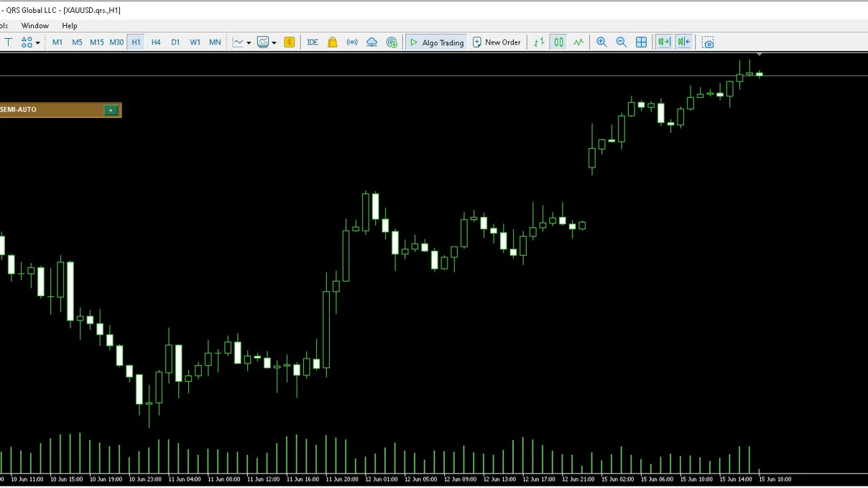Viewport: 868px width, 488px height.
Task: Start Algo Trading
Action: [437, 42]
